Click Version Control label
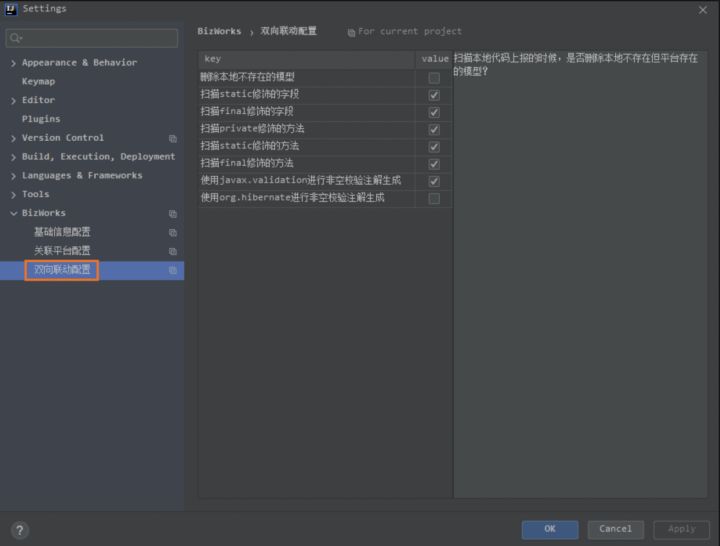This screenshot has width=720, height=546. pyautogui.click(x=63, y=138)
